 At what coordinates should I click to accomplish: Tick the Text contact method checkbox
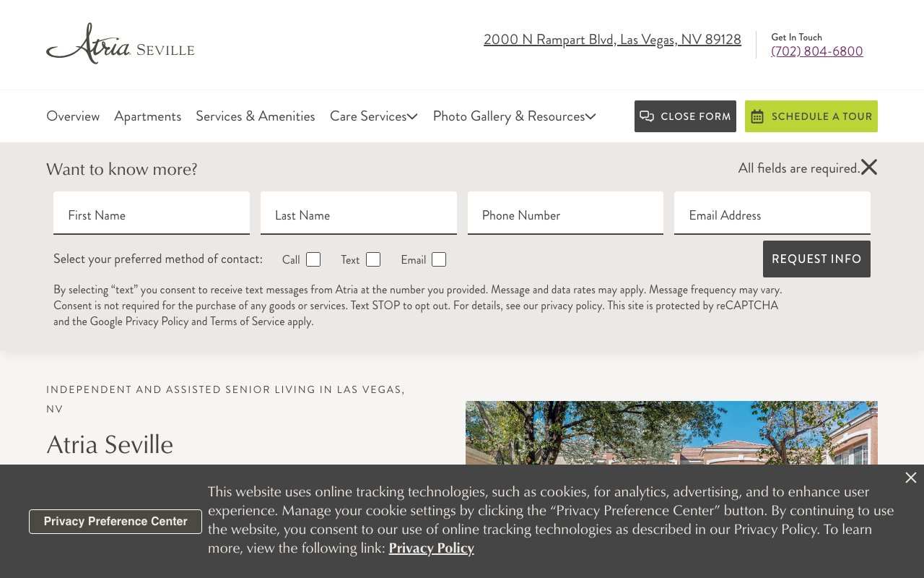coord(373,259)
